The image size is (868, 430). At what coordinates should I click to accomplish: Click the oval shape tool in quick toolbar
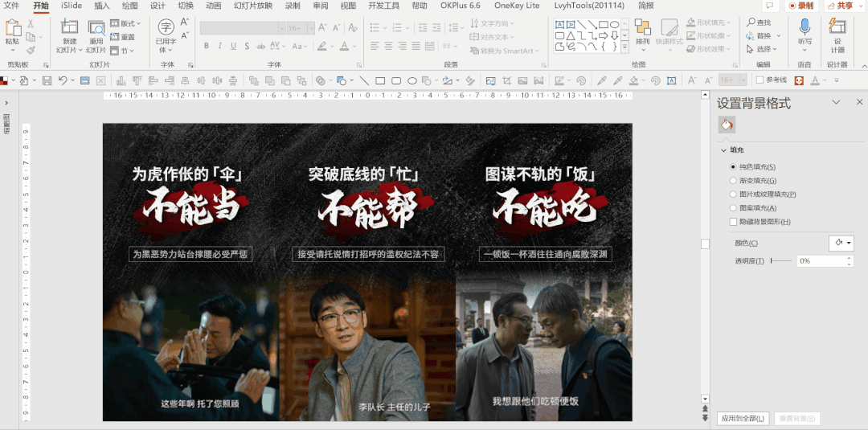[412, 81]
